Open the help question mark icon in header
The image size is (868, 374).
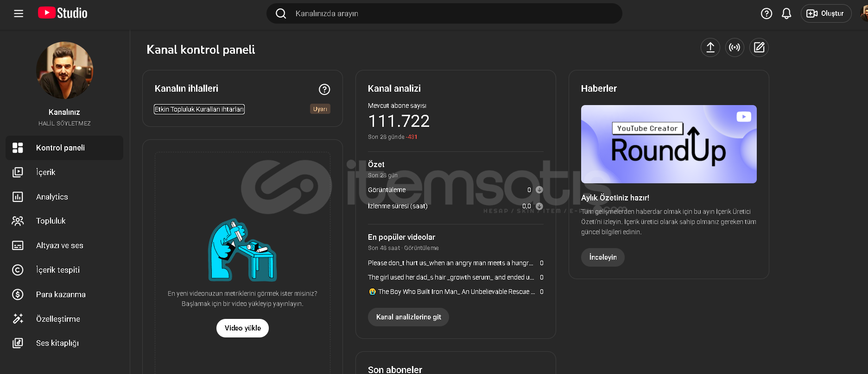[767, 13]
